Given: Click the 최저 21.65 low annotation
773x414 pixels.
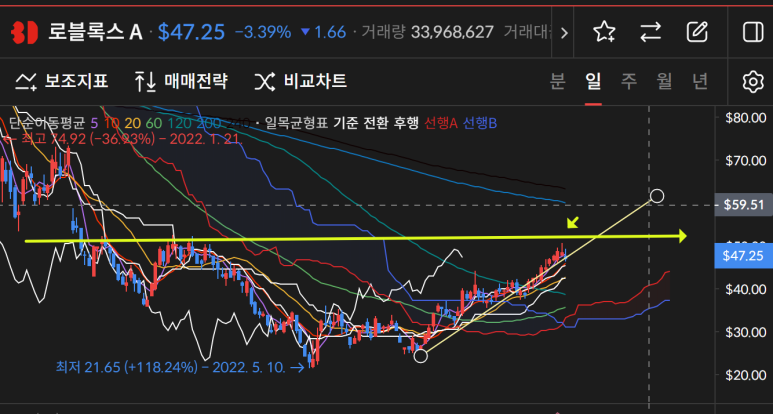Looking at the screenshot, I should 180,367.
